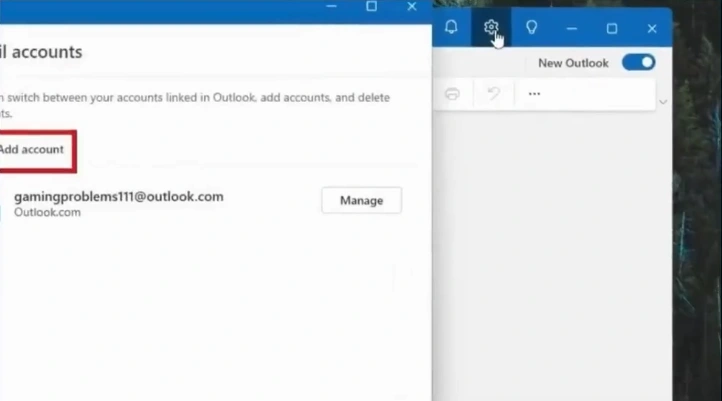The image size is (722, 401).
Task: Open the three-dot more options menu
Action: point(534,94)
